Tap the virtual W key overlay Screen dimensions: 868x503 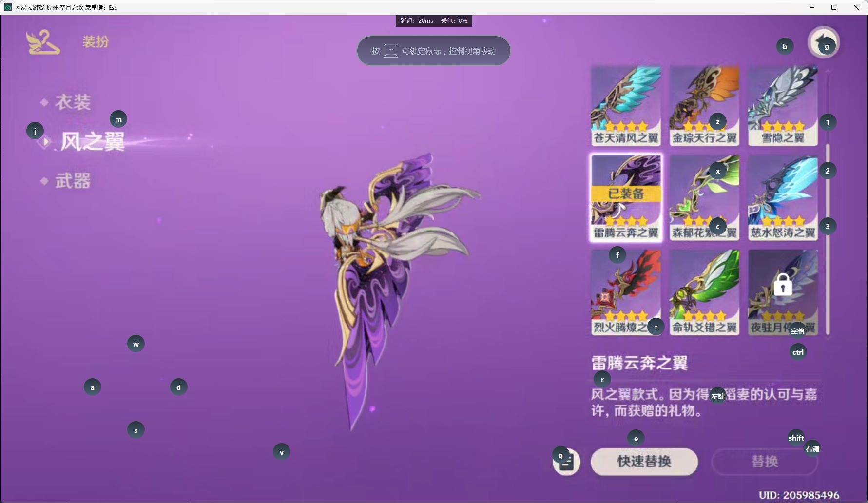[x=136, y=344]
